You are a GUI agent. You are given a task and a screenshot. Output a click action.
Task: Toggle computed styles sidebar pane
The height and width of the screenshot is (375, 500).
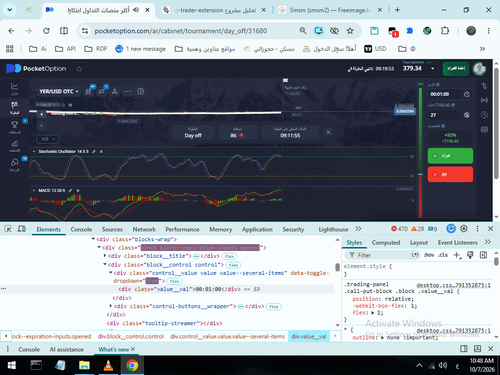pos(483,255)
